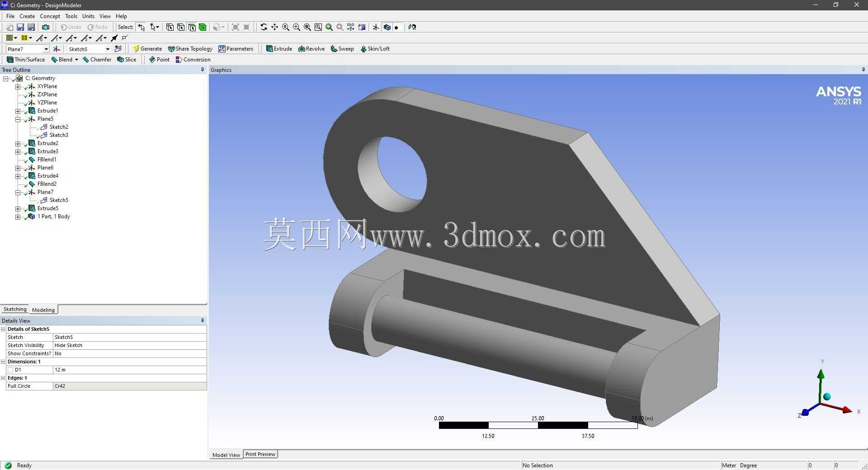868x470 pixels.
Task: Click the D1 value field 12 m
Action: 130,370
